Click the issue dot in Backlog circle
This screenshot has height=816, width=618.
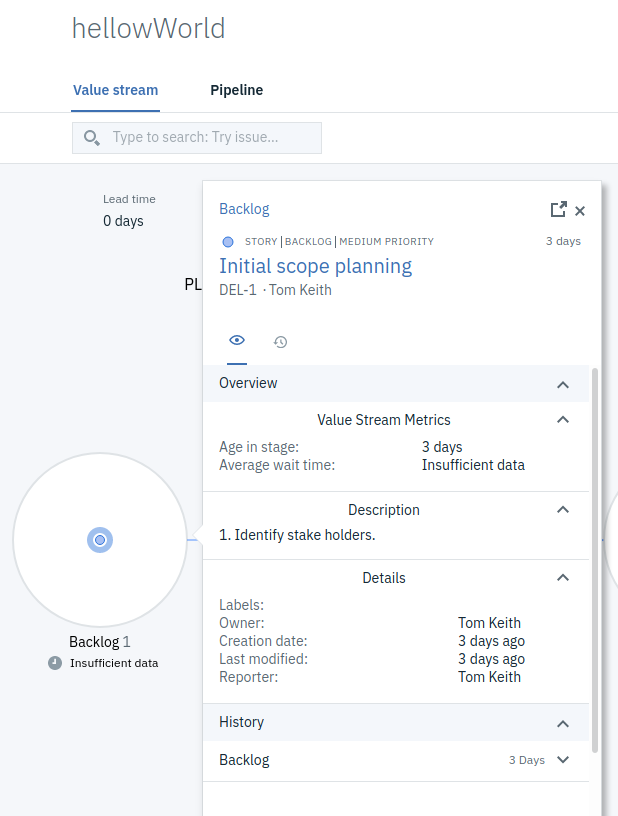pyautogui.click(x=100, y=540)
